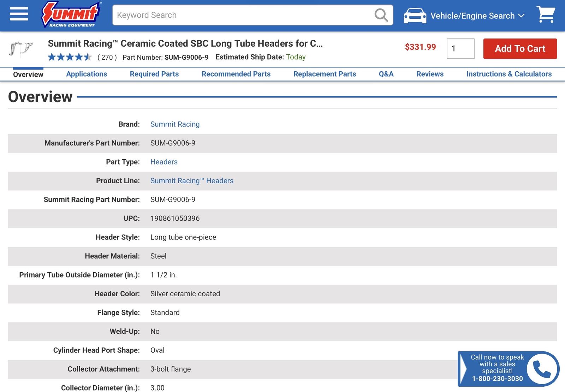Image resolution: width=565 pixels, height=392 pixels.
Task: Open the hamburger navigation menu
Action: 19,14
